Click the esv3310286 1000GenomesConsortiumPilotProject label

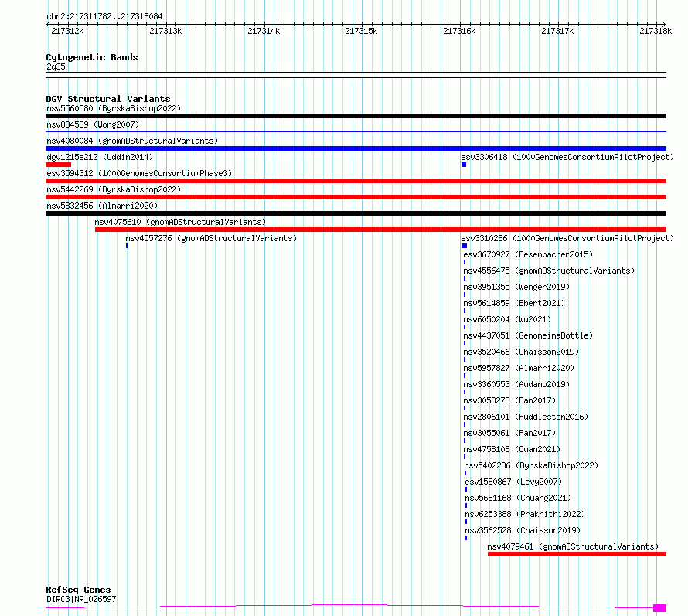click(567, 238)
